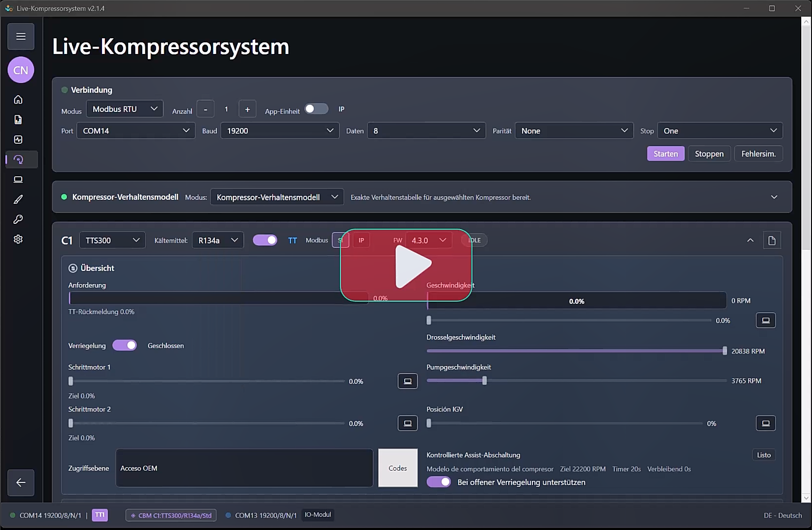Collapse the C1 compressor panel
Viewport: 812px width, 530px height.
tap(750, 240)
